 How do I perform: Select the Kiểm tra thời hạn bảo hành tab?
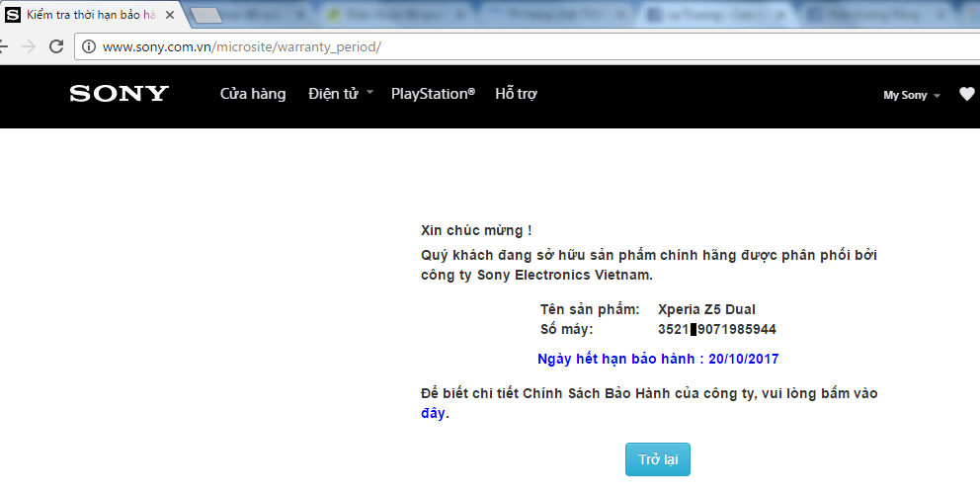coord(91,15)
